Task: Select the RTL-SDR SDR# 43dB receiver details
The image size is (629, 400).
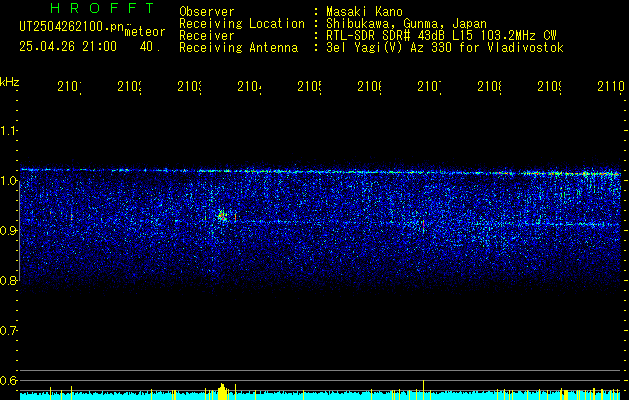Action: pos(441,36)
